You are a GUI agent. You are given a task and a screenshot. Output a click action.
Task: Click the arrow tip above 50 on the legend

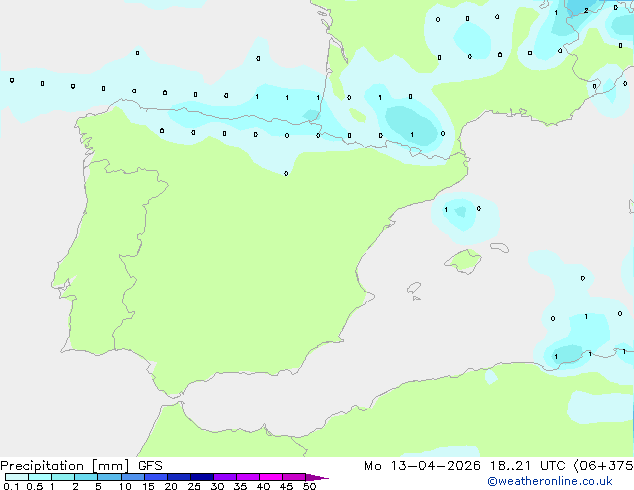pyautogui.click(x=317, y=478)
